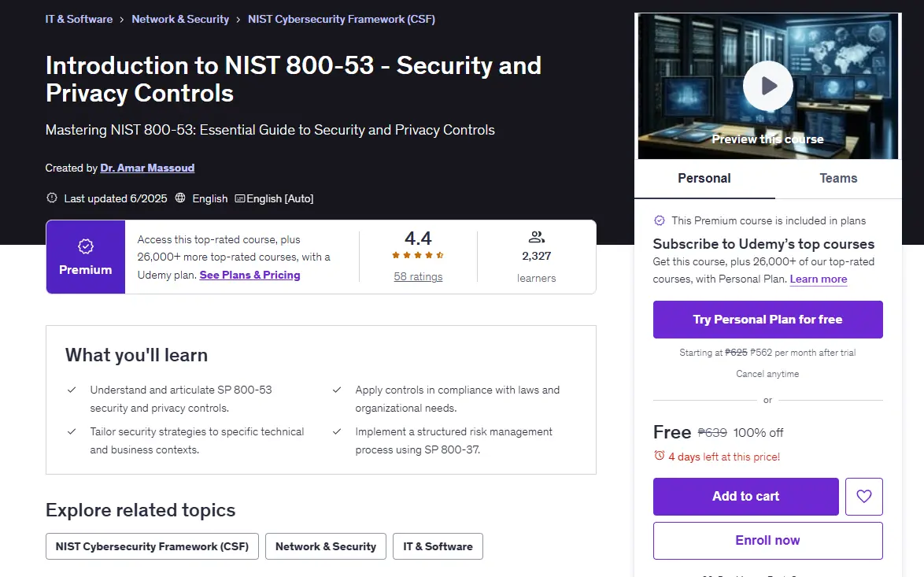The height and width of the screenshot is (577, 924).
Task: Click breadcrumb chevron after Network & Security
Action: click(x=238, y=20)
